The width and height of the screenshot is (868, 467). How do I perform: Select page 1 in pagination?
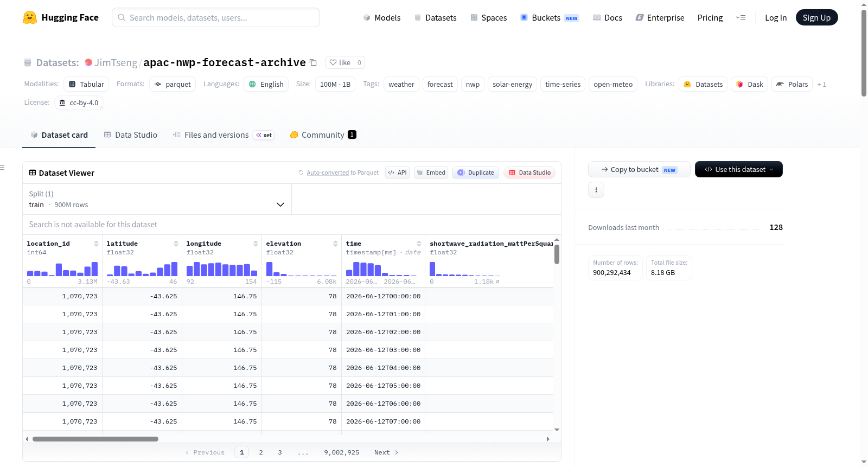tap(242, 452)
